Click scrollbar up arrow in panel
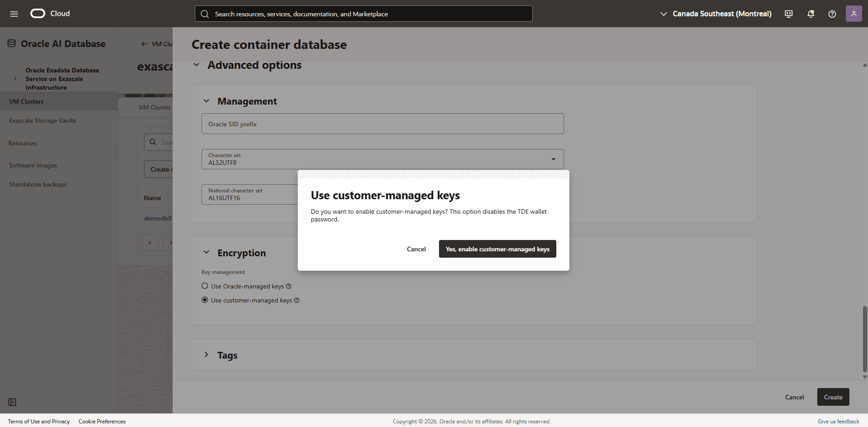Screen dimensions: 868x427 tap(865, 65)
